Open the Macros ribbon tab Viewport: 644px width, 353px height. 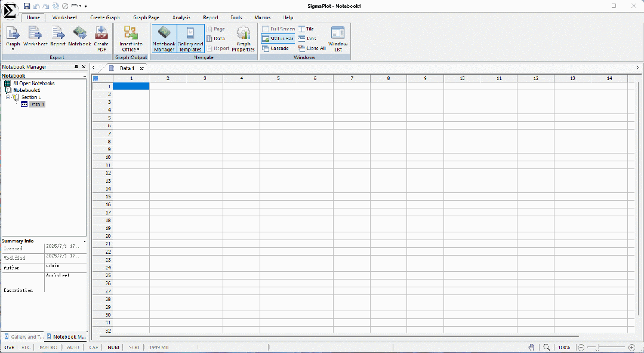point(263,18)
